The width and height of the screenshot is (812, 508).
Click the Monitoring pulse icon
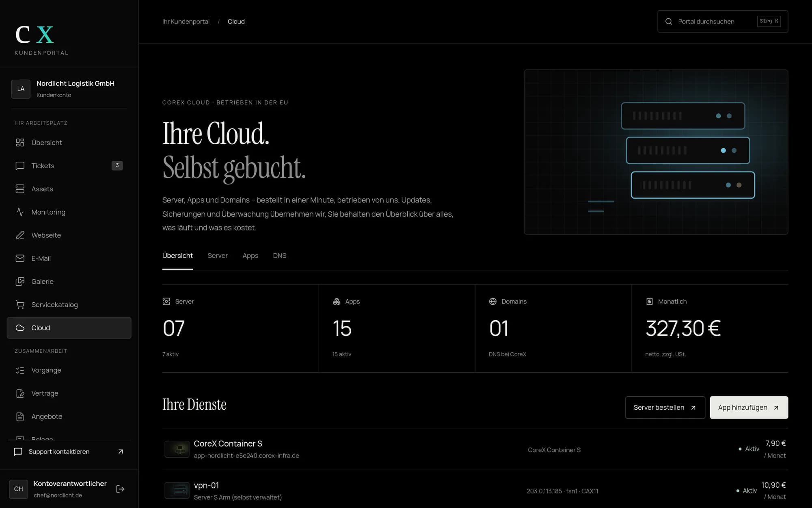point(20,212)
